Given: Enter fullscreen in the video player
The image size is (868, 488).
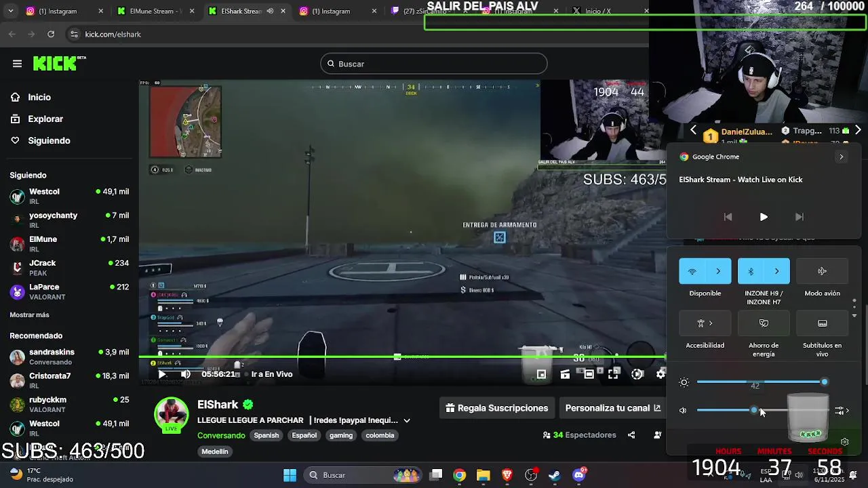Looking at the screenshot, I should (x=614, y=374).
